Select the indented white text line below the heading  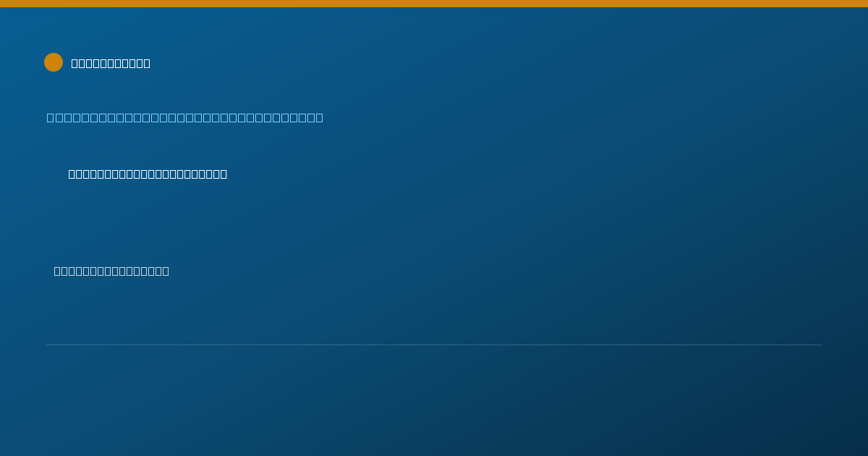148,174
